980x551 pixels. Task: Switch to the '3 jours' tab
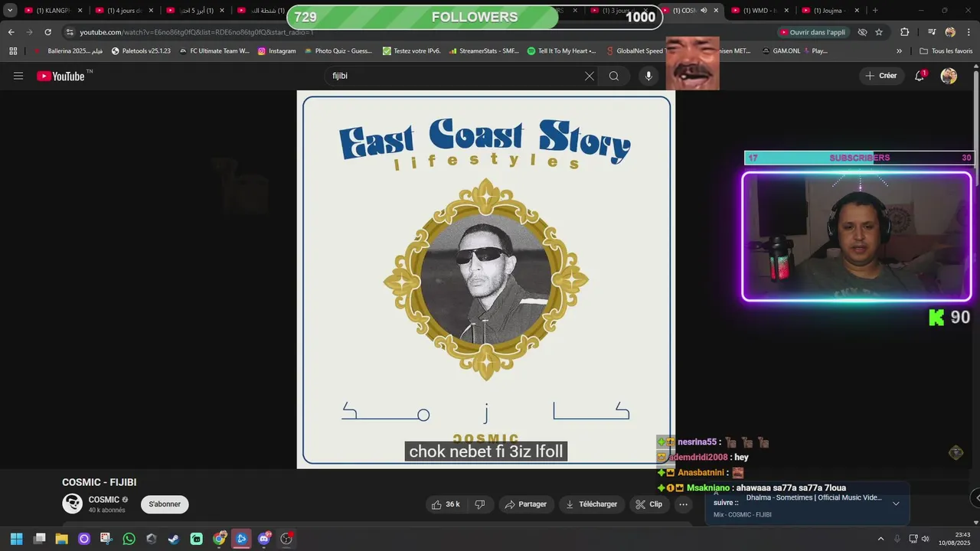coord(620,11)
